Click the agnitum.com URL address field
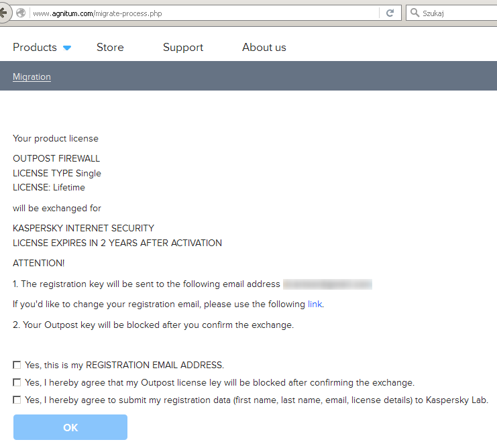This screenshot has width=497, height=448. (x=201, y=13)
